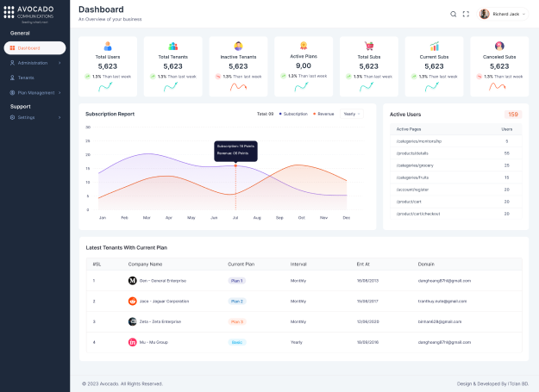Click the Current Subs chart icon
The image size is (539, 392).
pyautogui.click(x=435, y=46)
